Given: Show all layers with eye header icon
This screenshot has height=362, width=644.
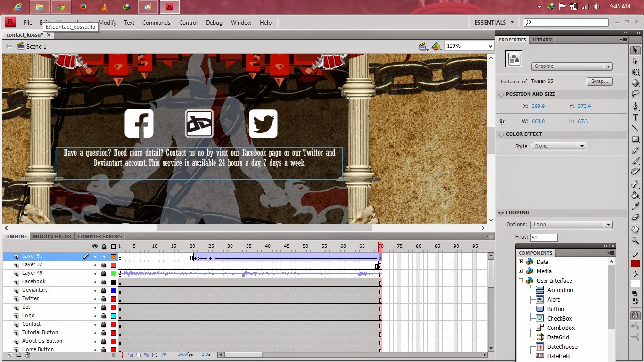Looking at the screenshot, I should [95, 247].
